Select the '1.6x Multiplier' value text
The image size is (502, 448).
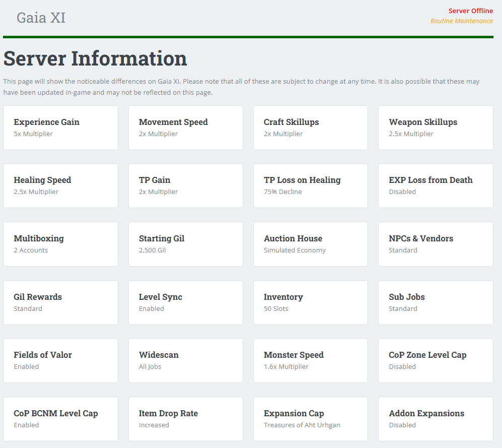286,366
